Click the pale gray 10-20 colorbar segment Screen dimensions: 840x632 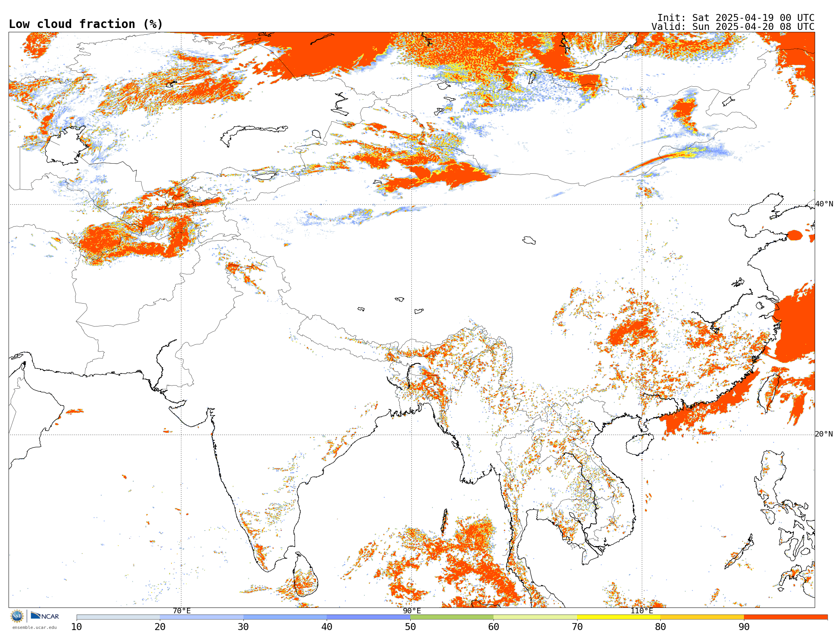pyautogui.click(x=118, y=617)
